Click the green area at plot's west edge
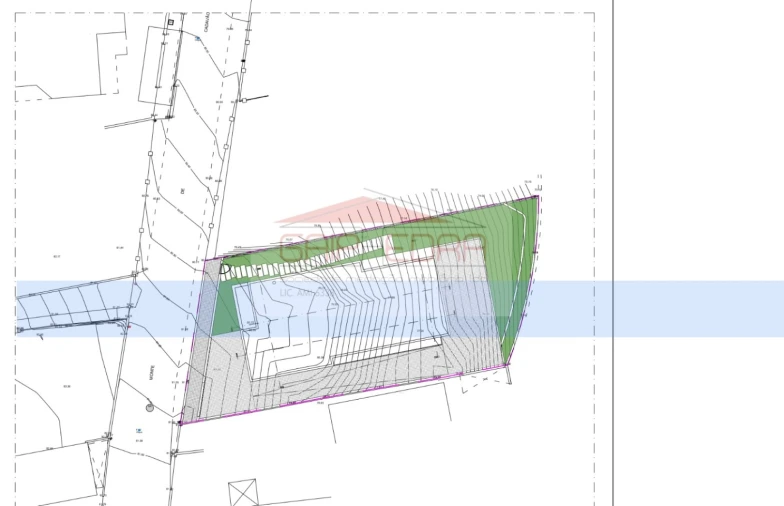The image size is (784, 506). pyautogui.click(x=222, y=310)
